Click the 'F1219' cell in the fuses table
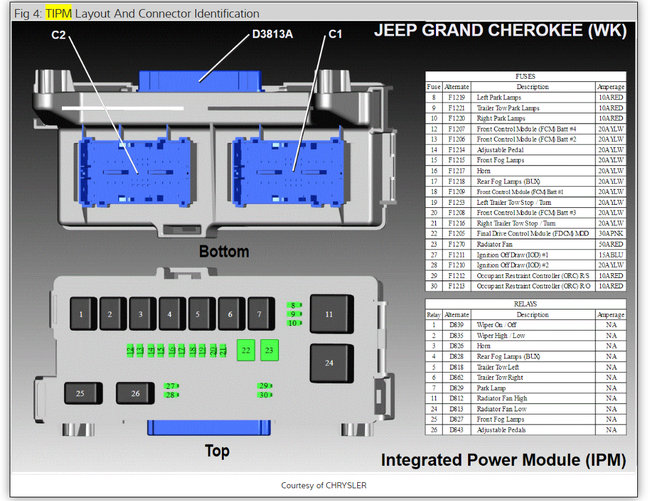This screenshot has height=501, width=650. tap(456, 97)
